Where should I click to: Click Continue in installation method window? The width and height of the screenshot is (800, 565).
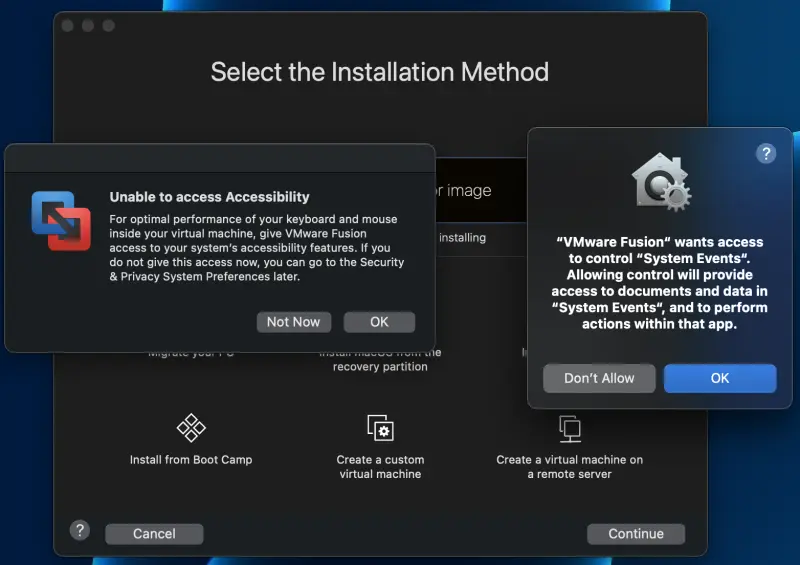(636, 534)
